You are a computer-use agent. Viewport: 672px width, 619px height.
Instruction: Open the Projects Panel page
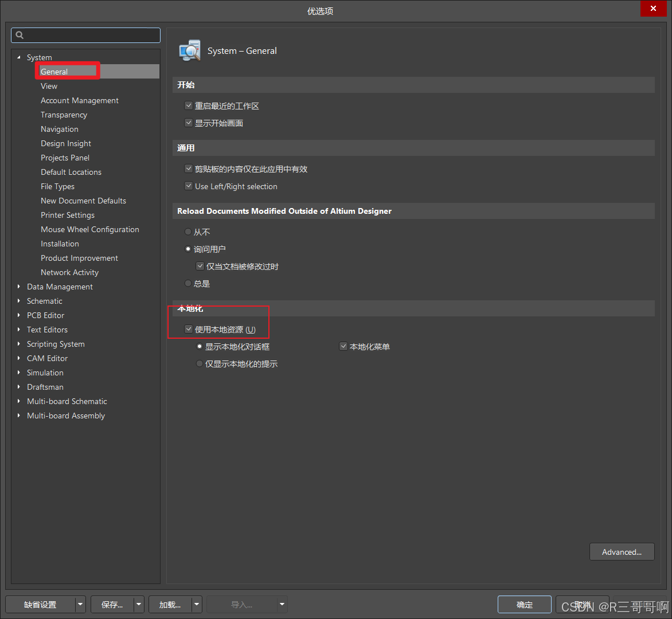[65, 158]
